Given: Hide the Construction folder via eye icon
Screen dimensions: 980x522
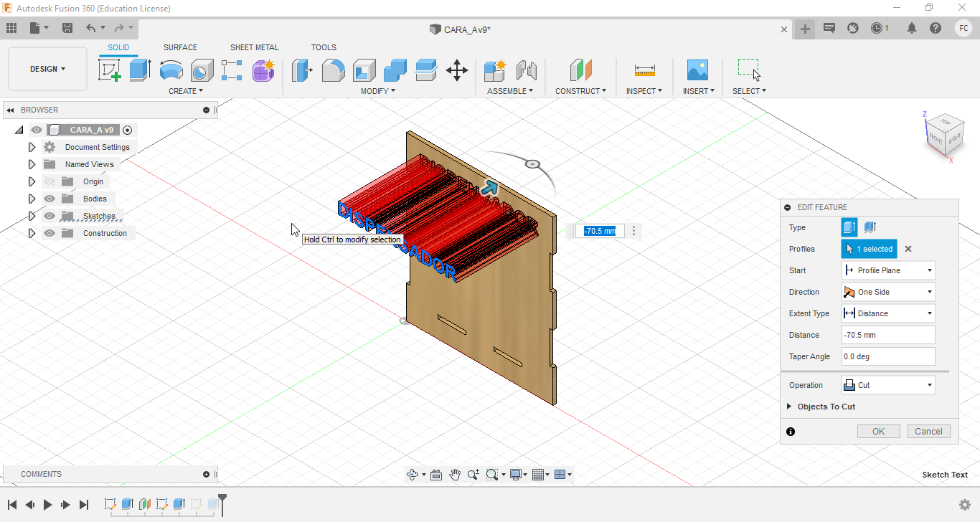Looking at the screenshot, I should pos(50,233).
